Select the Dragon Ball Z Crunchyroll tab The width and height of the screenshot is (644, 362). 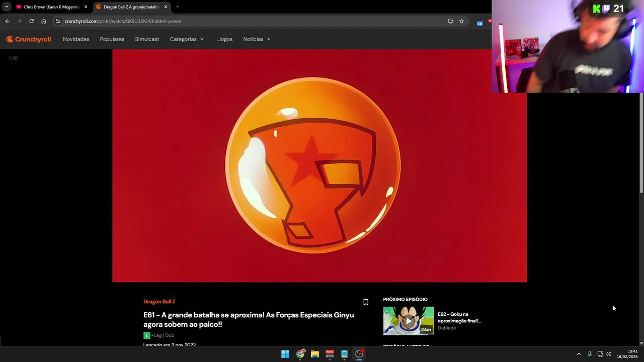[x=132, y=7]
